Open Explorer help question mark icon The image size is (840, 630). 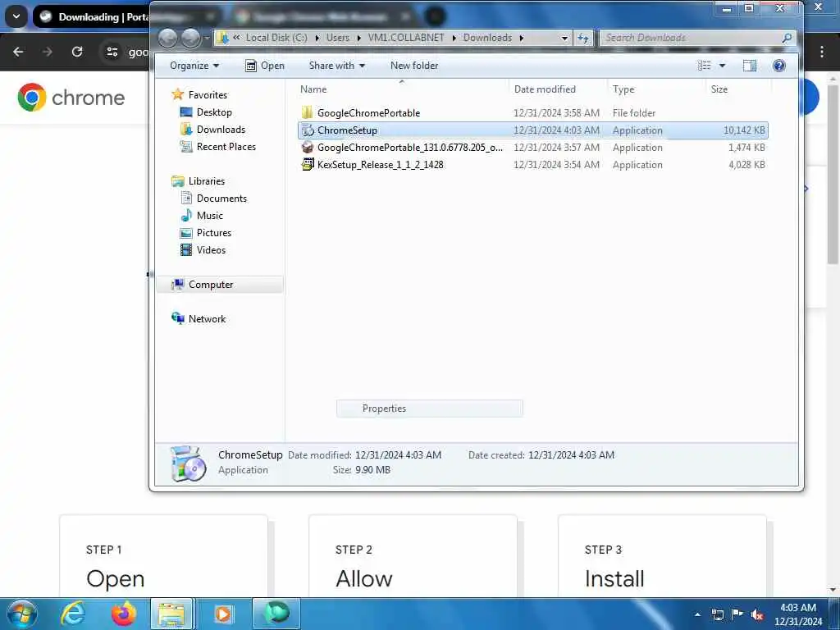779,66
